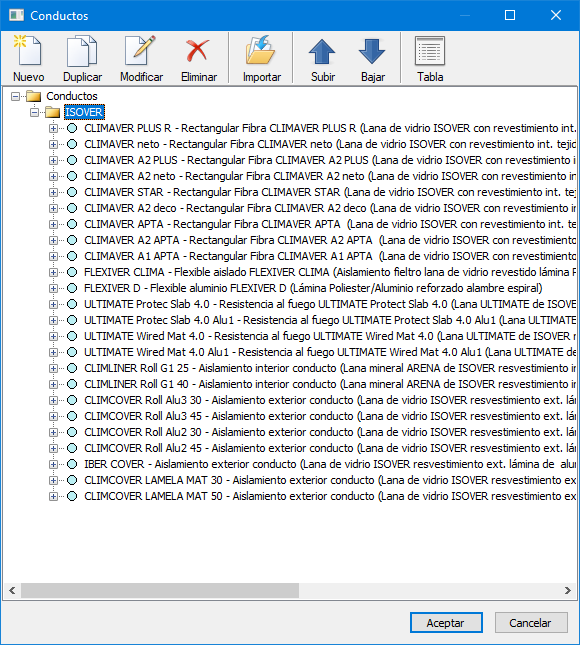Click the circle icon of CLIMAVER A1 APTA
The width and height of the screenshot is (580, 645).
(72, 256)
